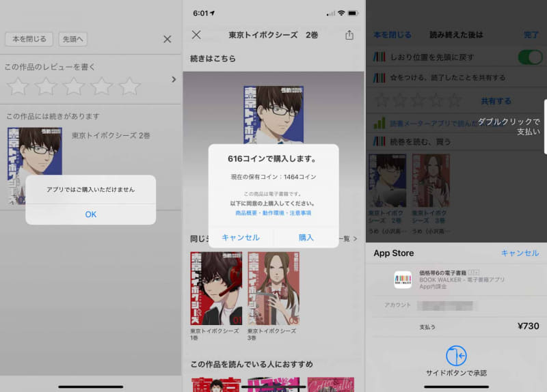
Task: Close the middle screen with X icon
Action: tap(196, 35)
